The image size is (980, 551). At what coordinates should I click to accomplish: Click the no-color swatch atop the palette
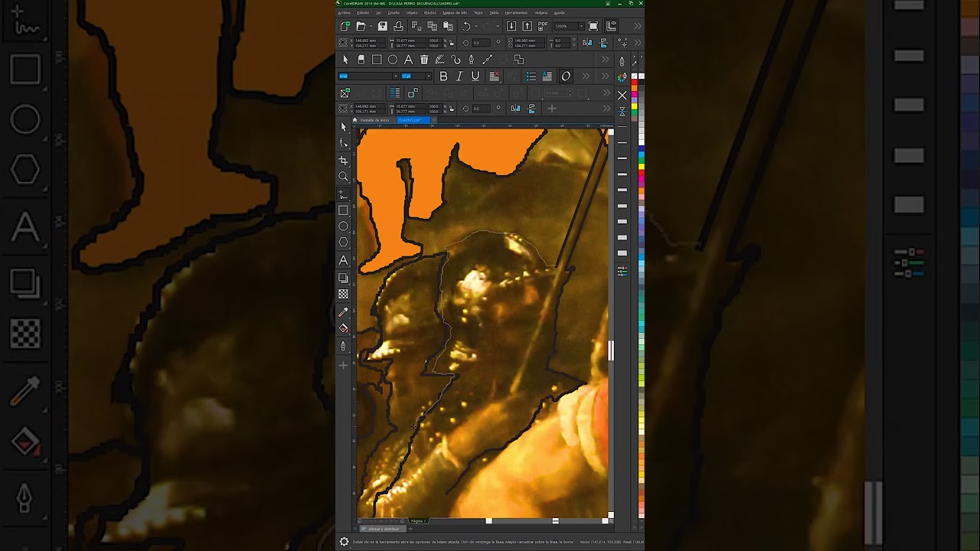(x=634, y=76)
